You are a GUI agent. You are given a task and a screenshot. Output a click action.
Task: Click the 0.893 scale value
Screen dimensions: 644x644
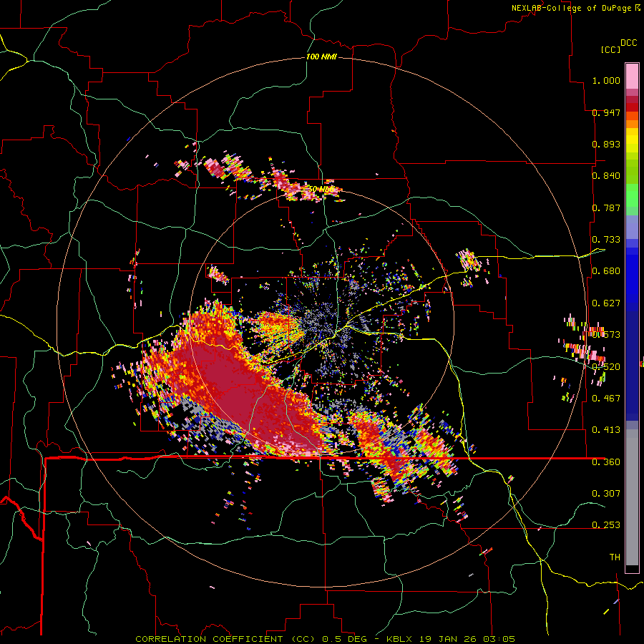(x=606, y=144)
